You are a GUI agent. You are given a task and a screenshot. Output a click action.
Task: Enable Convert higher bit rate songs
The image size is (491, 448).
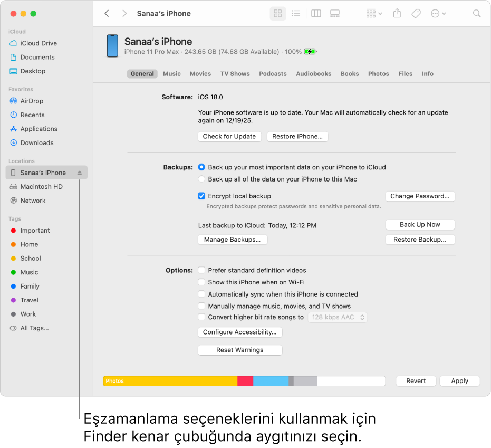pyautogui.click(x=201, y=317)
